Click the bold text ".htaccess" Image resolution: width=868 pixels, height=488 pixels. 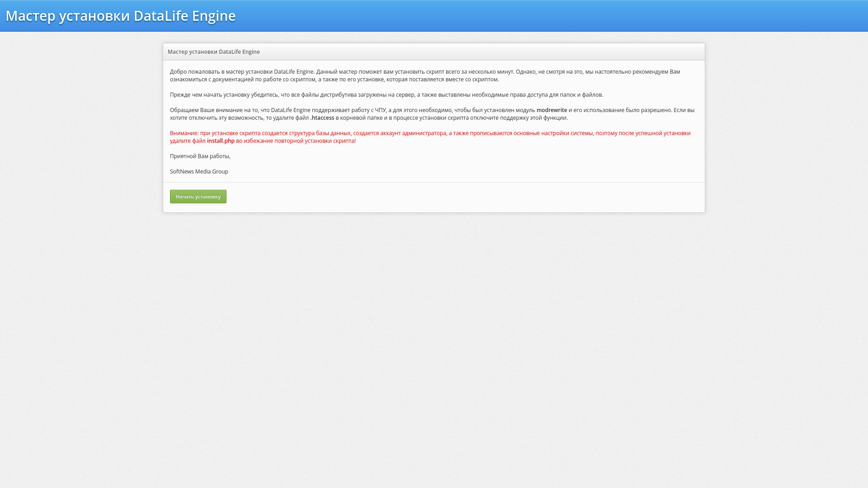click(322, 118)
